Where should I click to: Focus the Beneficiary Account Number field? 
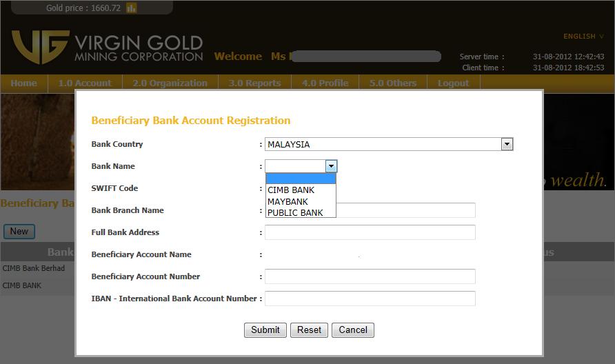tap(370, 276)
